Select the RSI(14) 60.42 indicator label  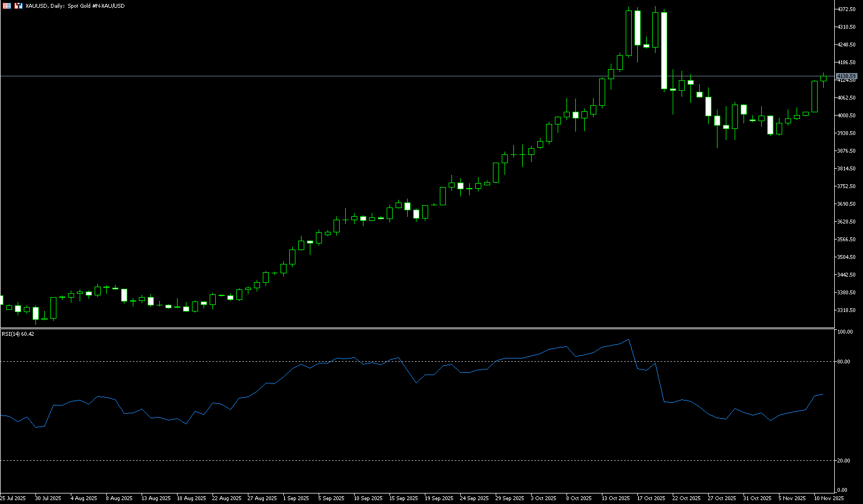(x=18, y=334)
